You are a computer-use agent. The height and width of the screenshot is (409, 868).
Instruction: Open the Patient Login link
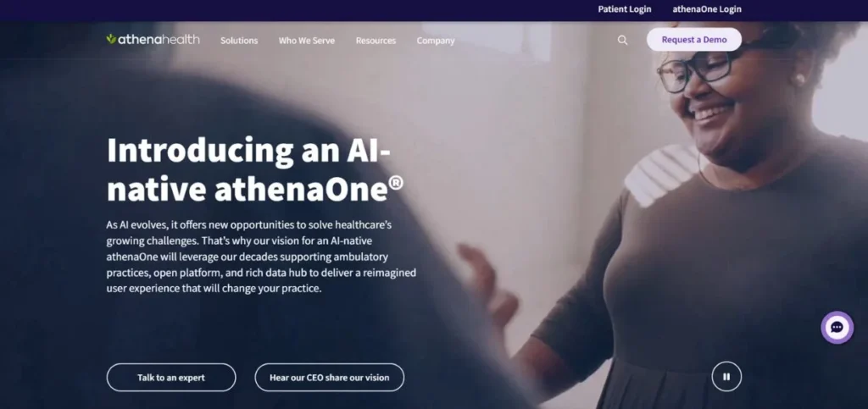coord(625,9)
